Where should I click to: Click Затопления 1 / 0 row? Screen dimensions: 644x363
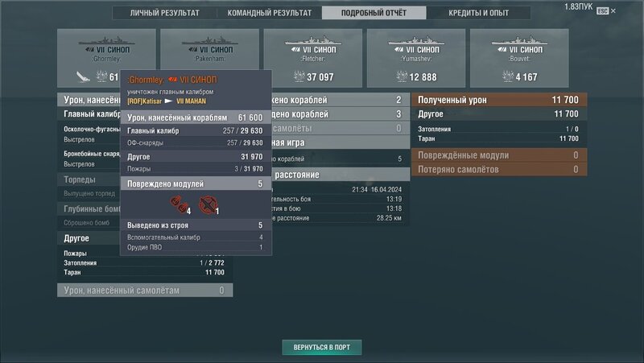point(498,129)
